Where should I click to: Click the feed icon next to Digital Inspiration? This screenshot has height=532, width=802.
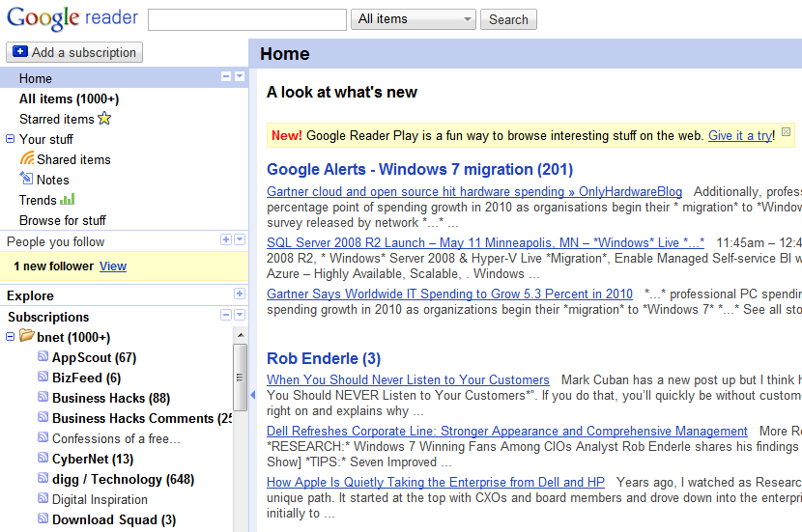coord(43,498)
